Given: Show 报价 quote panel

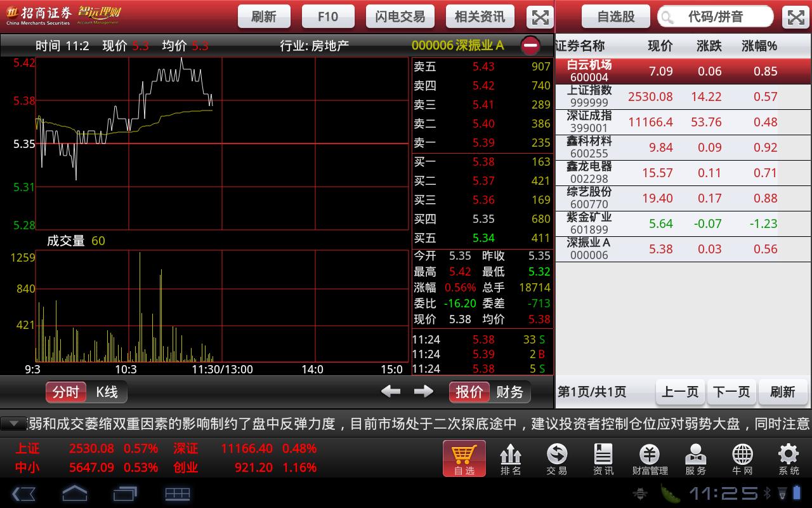Looking at the screenshot, I should 469,392.
